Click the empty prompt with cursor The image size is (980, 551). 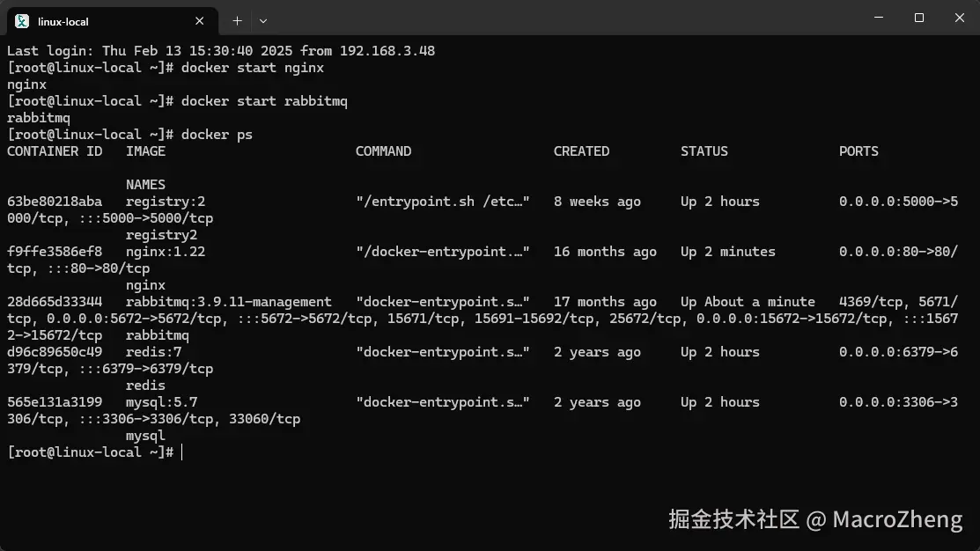click(94, 452)
